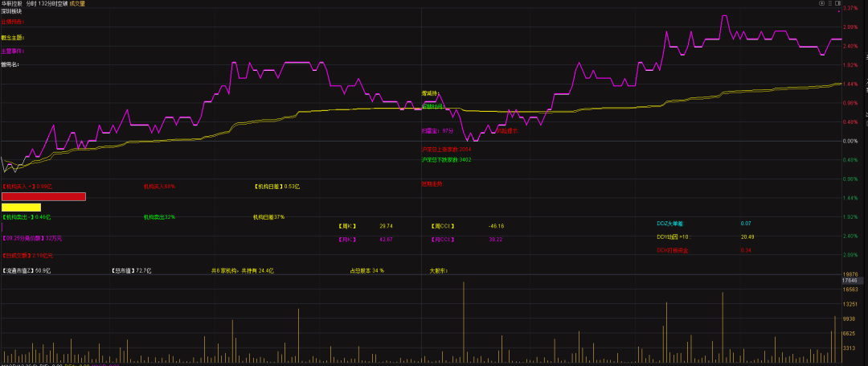Click the red institutional buy bar
The height and width of the screenshot is (366, 868).
click(x=43, y=196)
